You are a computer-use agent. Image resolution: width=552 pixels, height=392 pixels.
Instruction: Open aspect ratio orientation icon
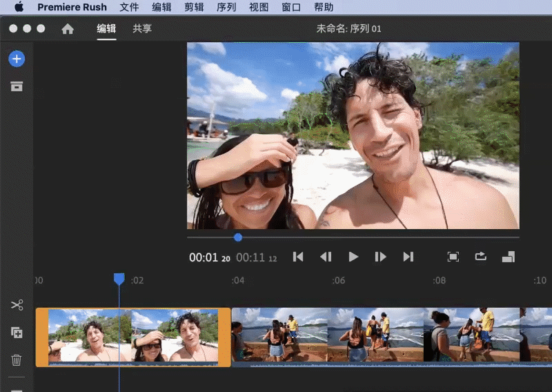coord(509,257)
